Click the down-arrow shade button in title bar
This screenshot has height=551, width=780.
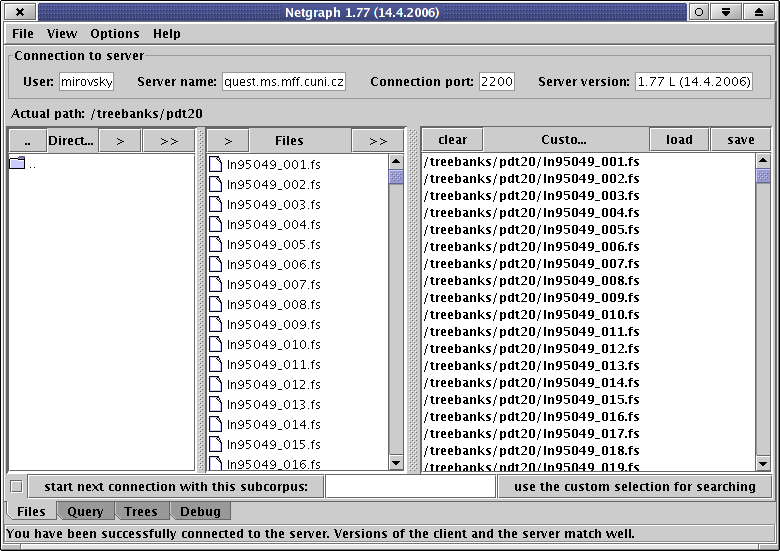[x=726, y=12]
